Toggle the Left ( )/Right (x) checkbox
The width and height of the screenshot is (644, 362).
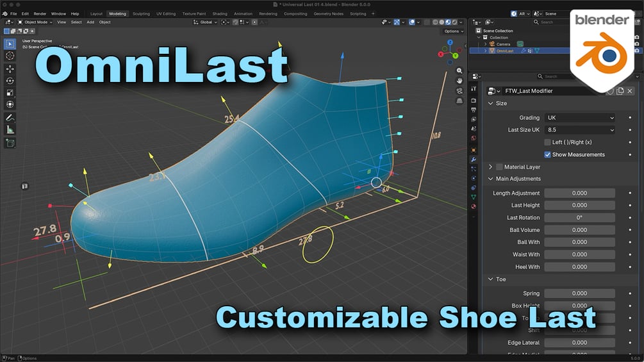point(547,142)
